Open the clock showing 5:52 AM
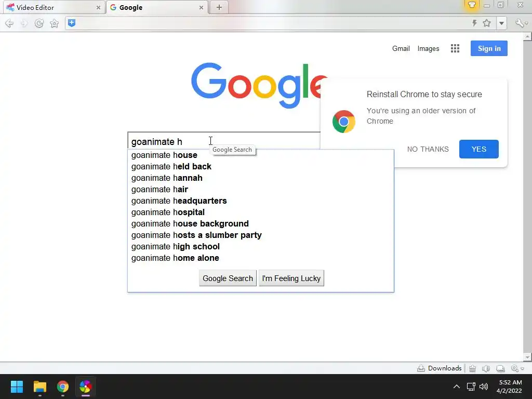This screenshot has height=399, width=532. 509,387
